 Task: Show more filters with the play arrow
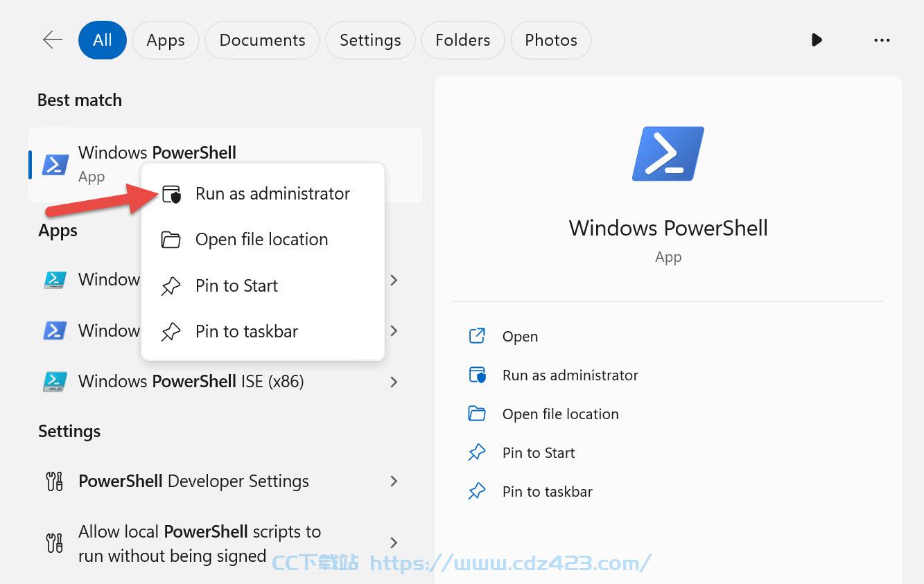tap(817, 40)
